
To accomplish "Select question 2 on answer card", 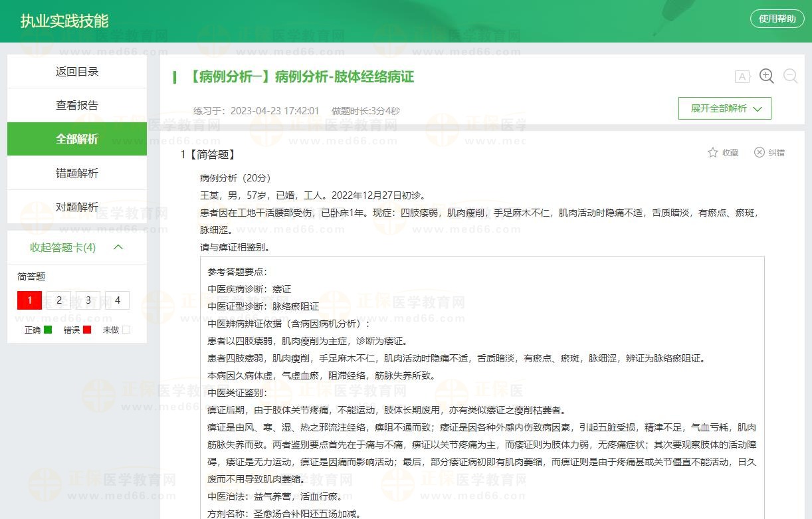I will 58,300.
